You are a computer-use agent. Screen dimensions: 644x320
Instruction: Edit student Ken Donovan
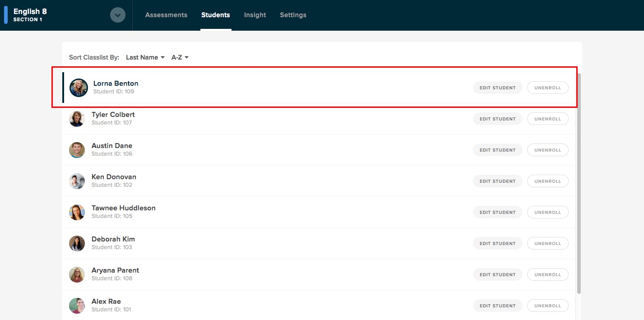coord(497,181)
